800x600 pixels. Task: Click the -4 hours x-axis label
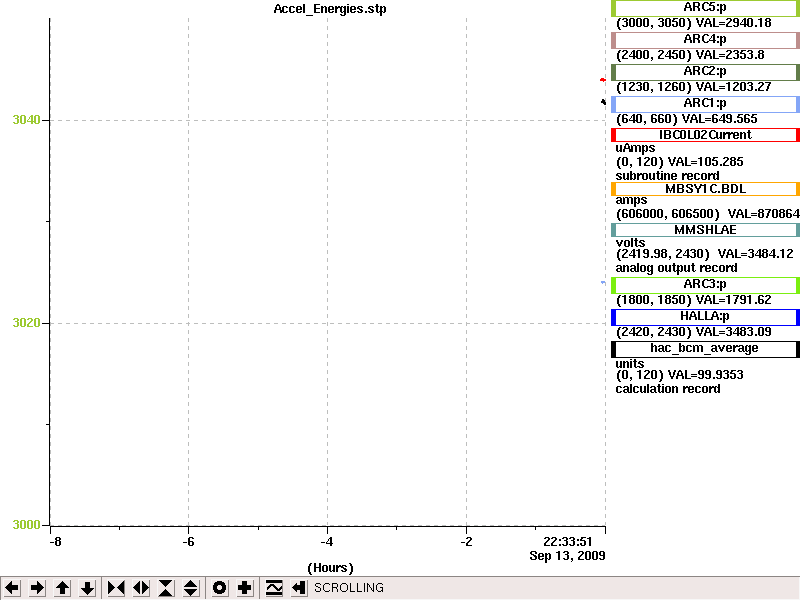pos(327,542)
